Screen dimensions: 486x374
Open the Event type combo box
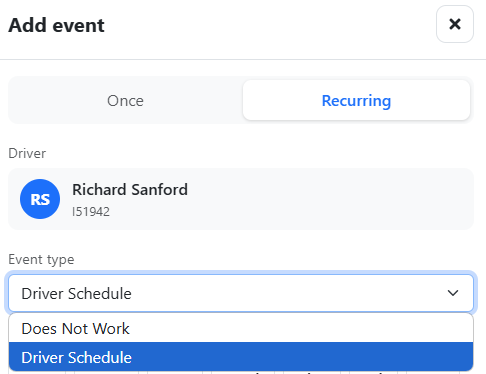coord(241,293)
